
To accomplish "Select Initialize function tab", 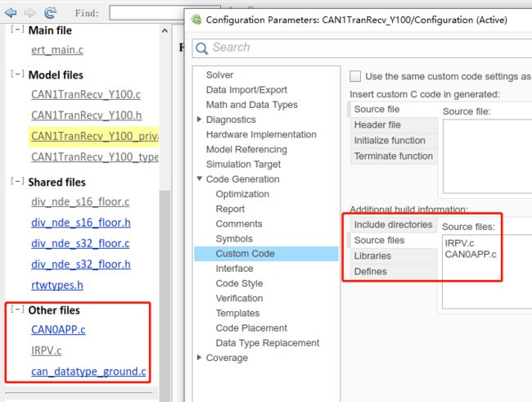I will [x=393, y=141].
